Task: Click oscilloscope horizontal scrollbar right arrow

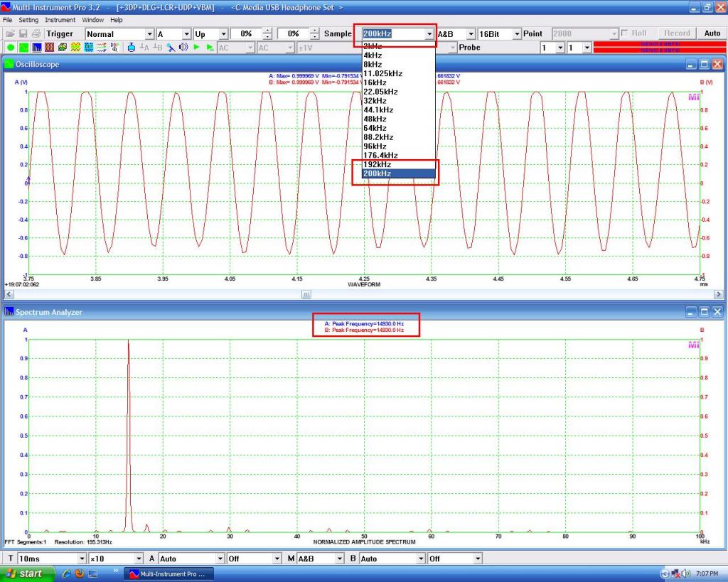Action: [x=718, y=294]
